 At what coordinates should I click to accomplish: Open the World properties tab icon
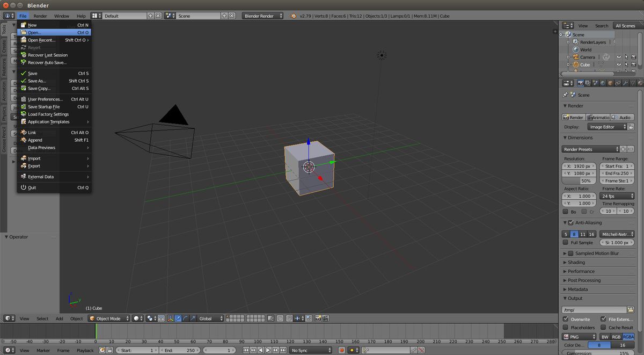[x=603, y=83]
